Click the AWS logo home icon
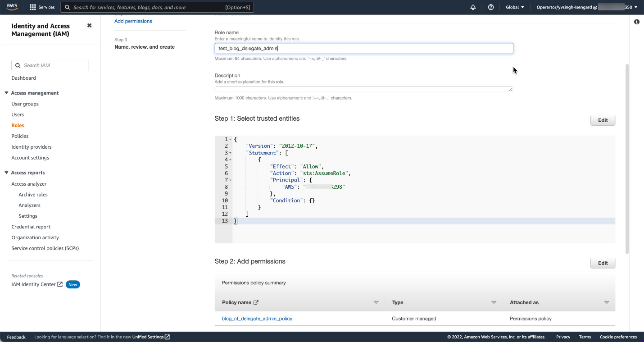The image size is (644, 342). (x=12, y=7)
